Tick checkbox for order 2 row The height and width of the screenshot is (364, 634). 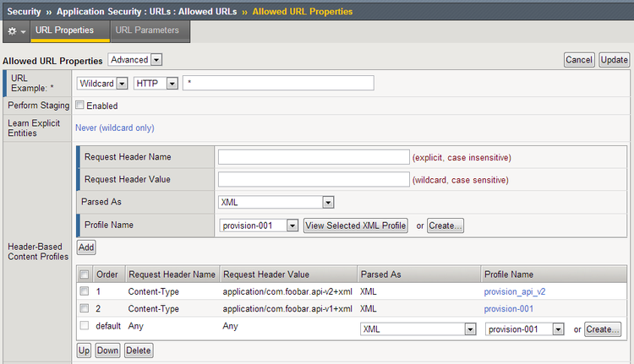85,309
